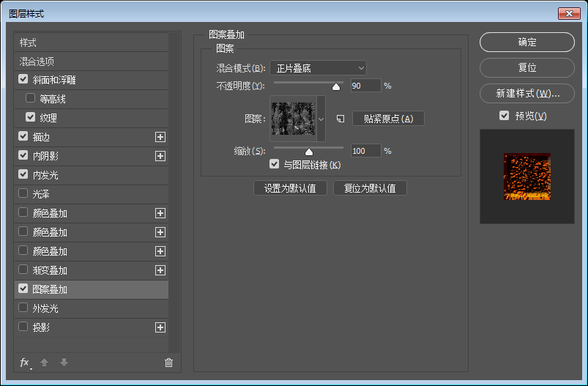The width and height of the screenshot is (588, 386).
Task: Open the 混合模式 dropdown showing 正片叠底
Action: [x=318, y=68]
